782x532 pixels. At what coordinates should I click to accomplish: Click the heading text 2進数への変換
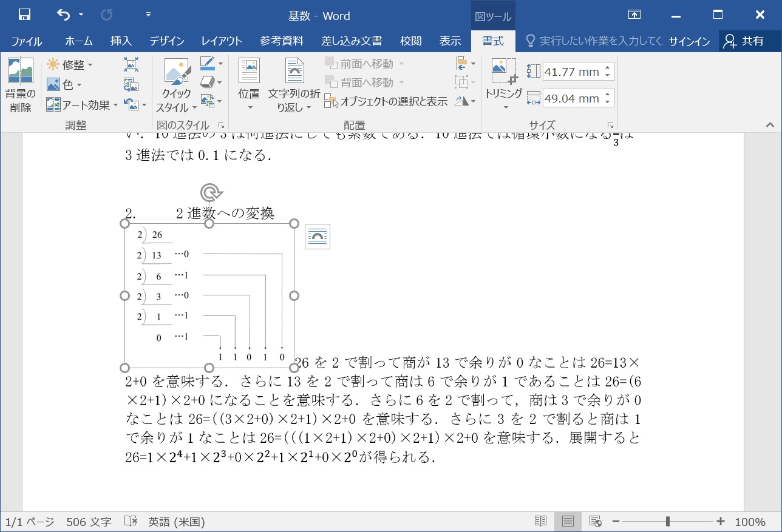tap(225, 213)
